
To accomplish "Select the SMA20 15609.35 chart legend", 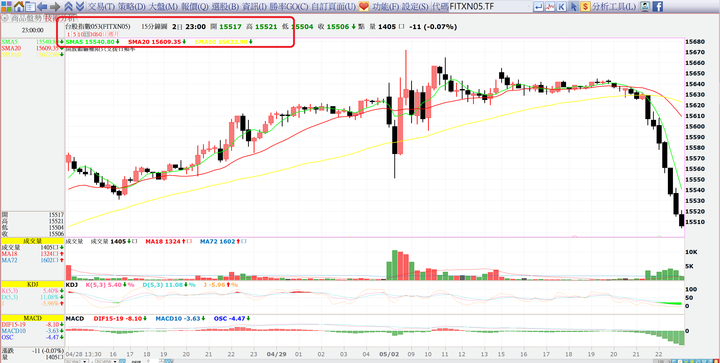I will point(158,42).
